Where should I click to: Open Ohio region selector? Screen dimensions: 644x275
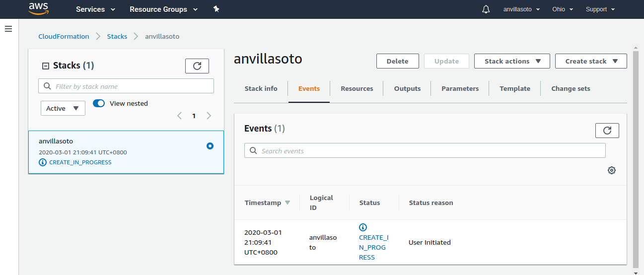coord(563,9)
